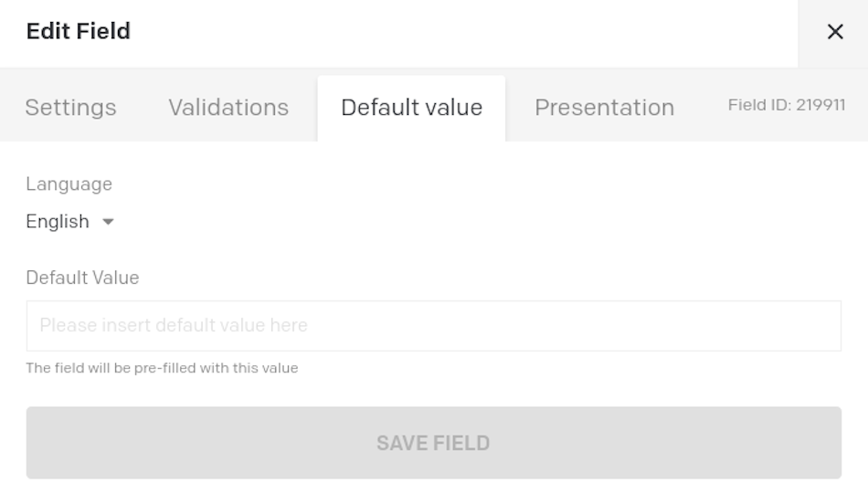Click the Default Value input box

click(434, 326)
